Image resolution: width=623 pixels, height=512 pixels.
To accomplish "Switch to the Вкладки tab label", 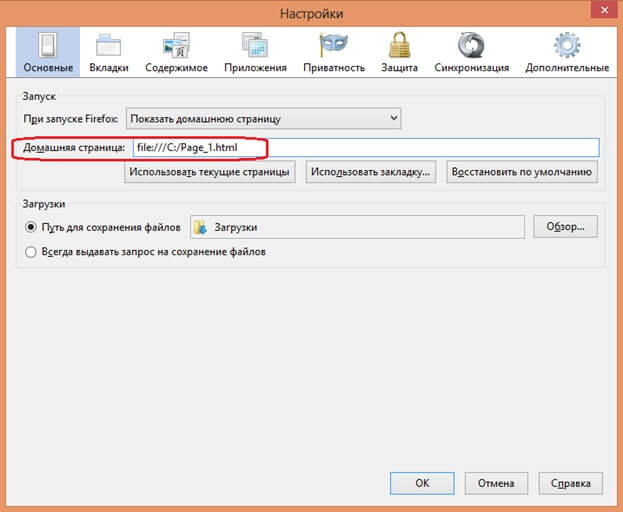I will pyautogui.click(x=109, y=68).
